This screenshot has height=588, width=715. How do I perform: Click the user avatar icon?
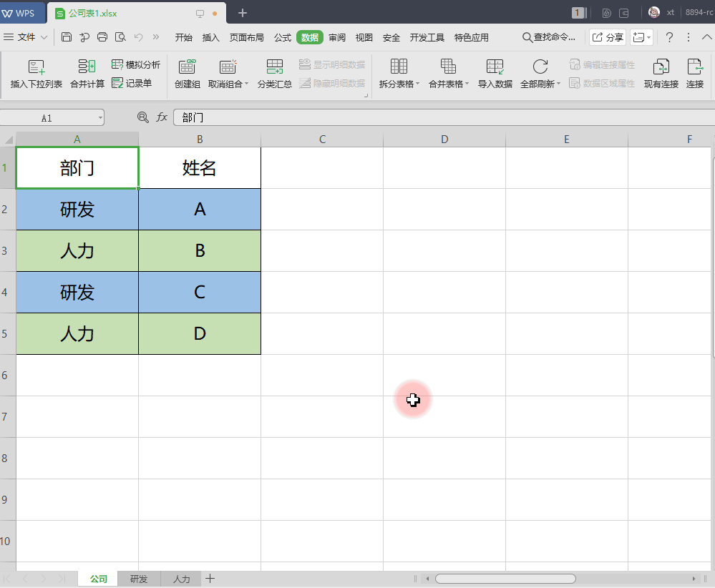coord(654,12)
